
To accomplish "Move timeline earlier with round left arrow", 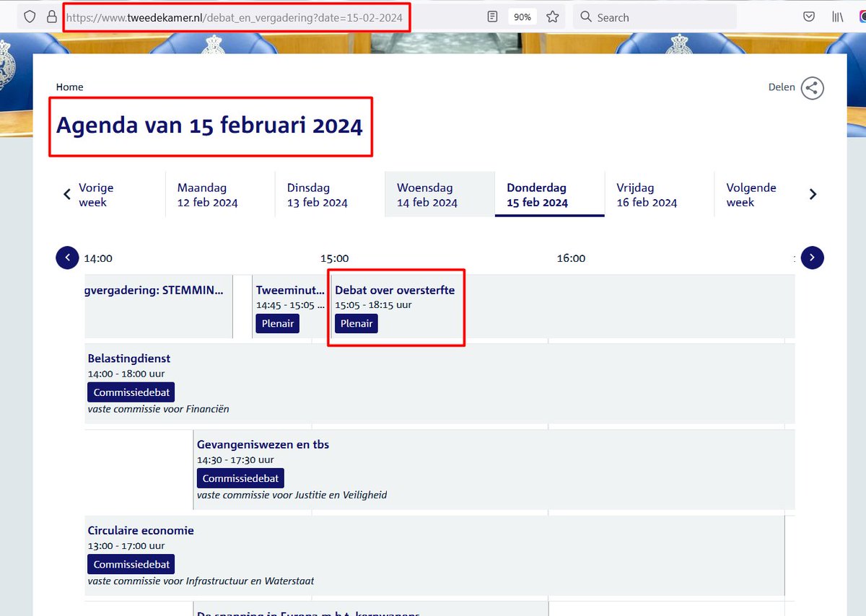I will [x=67, y=258].
